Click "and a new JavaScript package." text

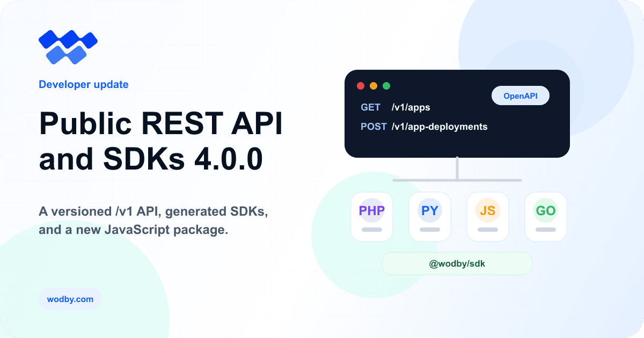[134, 231]
